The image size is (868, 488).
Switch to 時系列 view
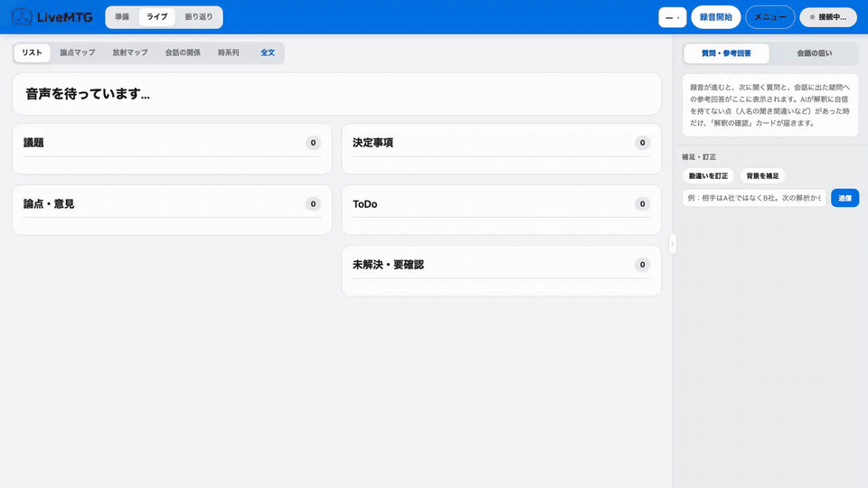228,52
